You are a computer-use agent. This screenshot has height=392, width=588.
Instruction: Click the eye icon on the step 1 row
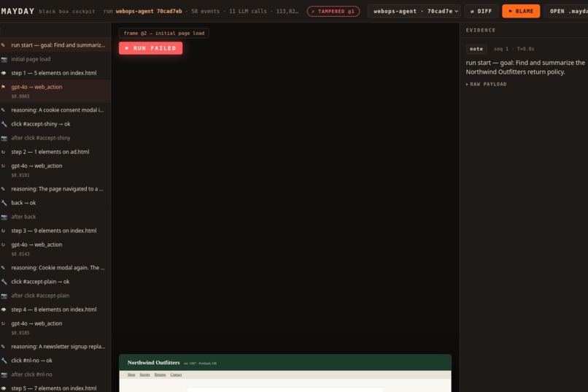[4, 73]
